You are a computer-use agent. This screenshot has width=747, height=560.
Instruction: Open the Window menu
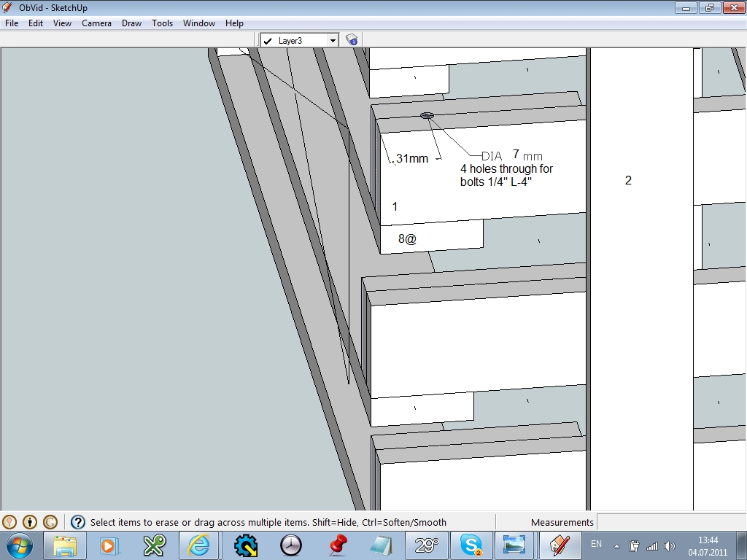point(198,23)
